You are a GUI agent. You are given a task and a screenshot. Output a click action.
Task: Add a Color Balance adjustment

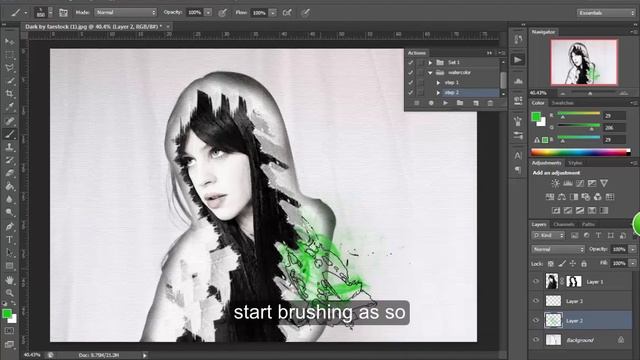562,197
